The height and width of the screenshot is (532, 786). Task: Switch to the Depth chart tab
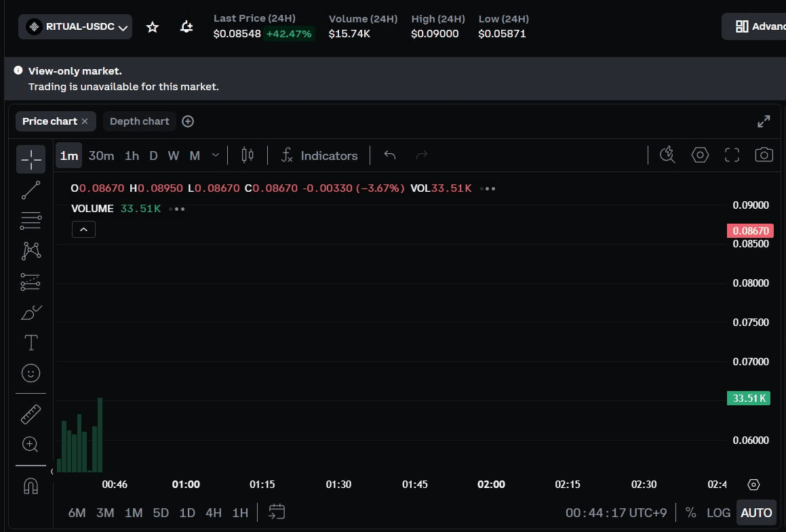click(x=139, y=121)
